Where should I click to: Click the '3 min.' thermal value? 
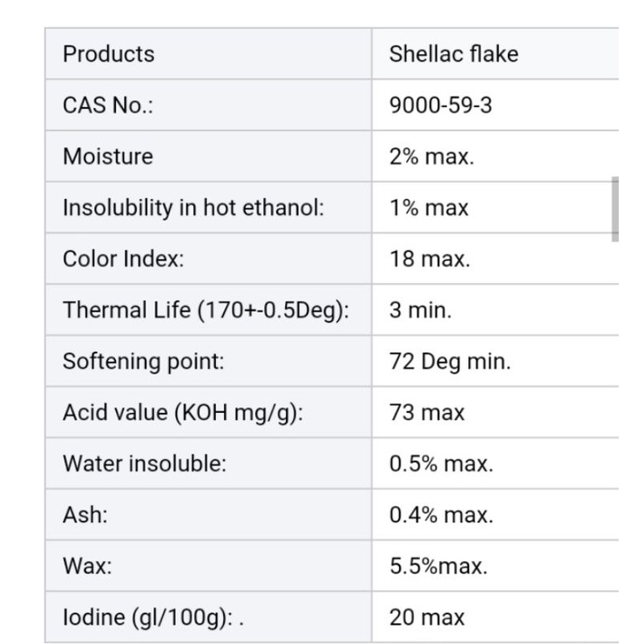pyautogui.click(x=420, y=311)
